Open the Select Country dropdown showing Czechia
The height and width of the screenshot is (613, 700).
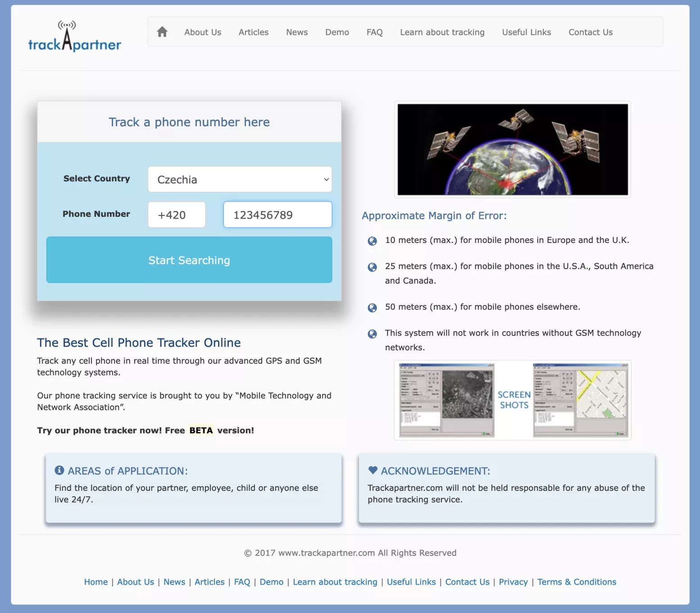click(240, 179)
